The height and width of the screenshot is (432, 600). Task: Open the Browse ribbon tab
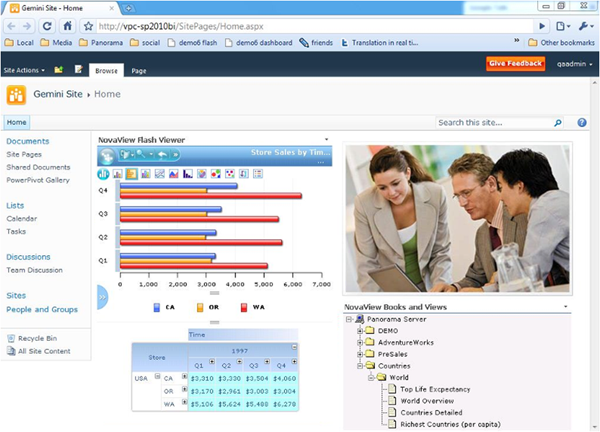point(105,71)
